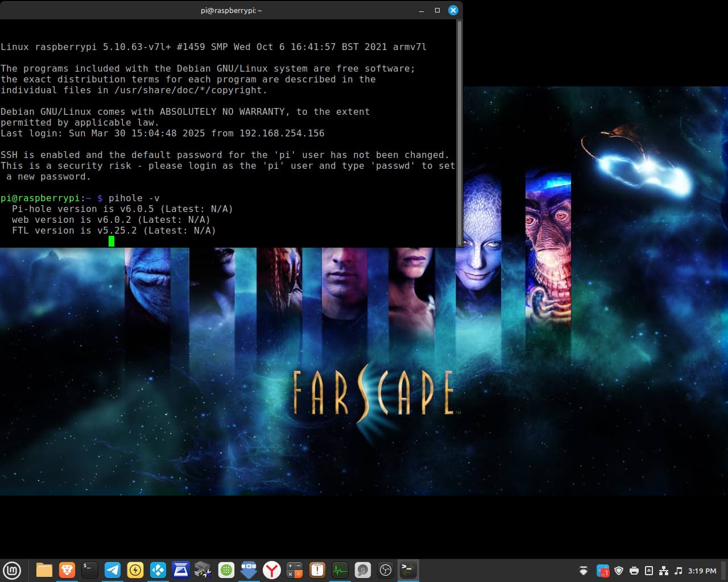728x582 pixels.
Task: Open the Linux Mint start menu
Action: click(x=12, y=570)
